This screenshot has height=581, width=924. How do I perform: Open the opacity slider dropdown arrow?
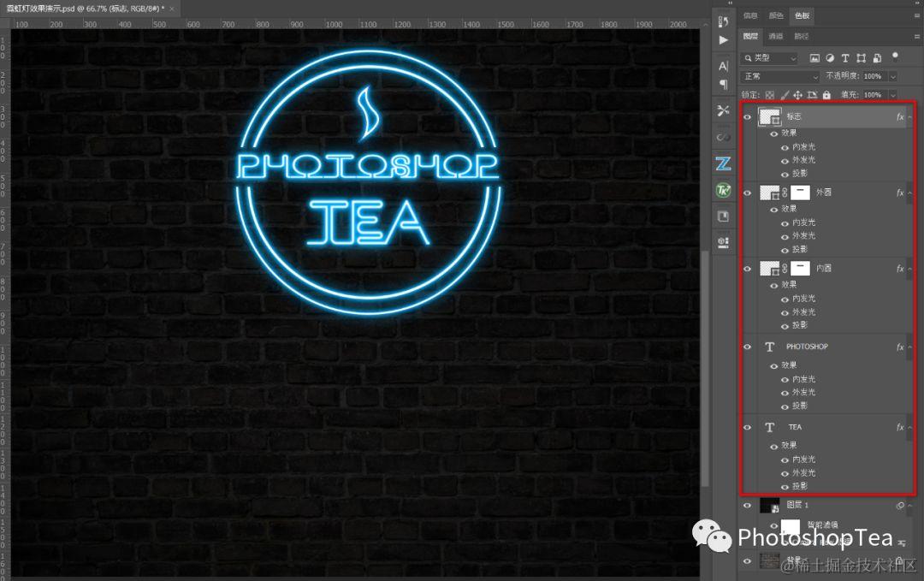coord(892,77)
